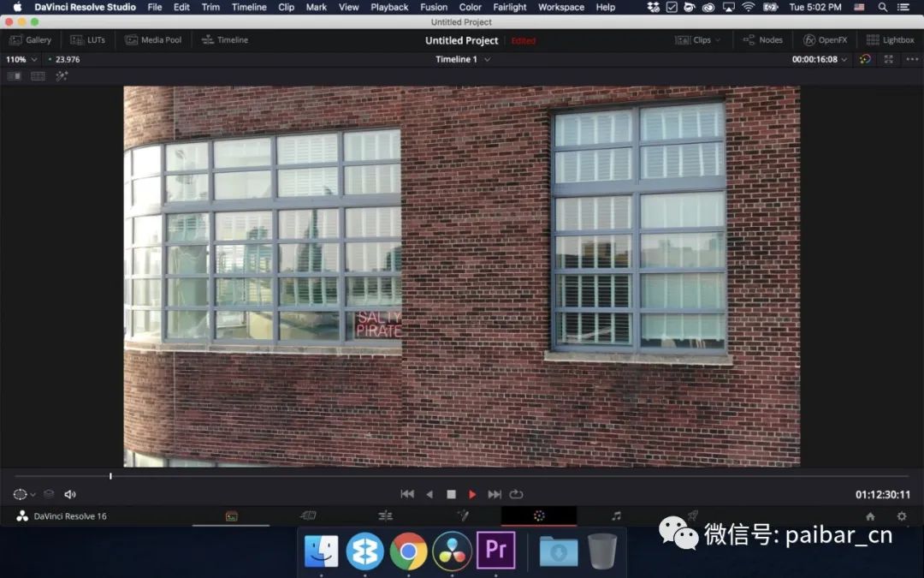Switch to the Edit page

coord(385,515)
